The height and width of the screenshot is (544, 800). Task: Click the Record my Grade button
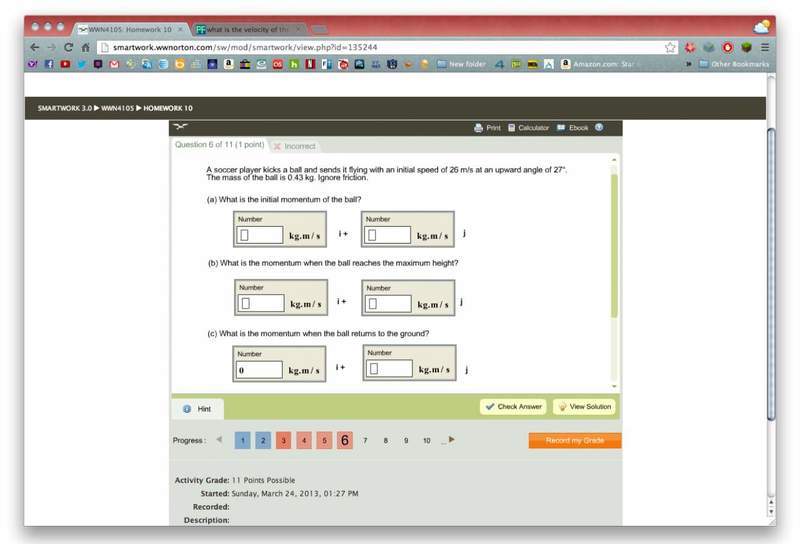(x=575, y=440)
